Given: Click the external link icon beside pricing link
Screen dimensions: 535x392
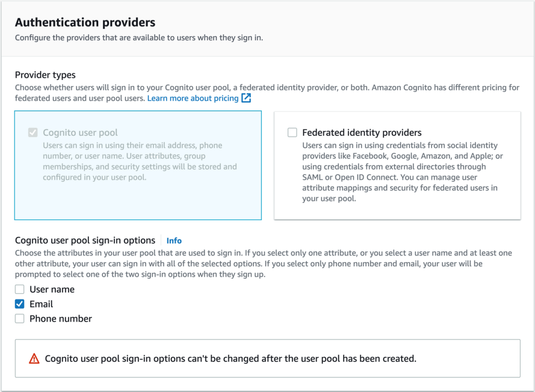Looking at the screenshot, I should tap(246, 98).
